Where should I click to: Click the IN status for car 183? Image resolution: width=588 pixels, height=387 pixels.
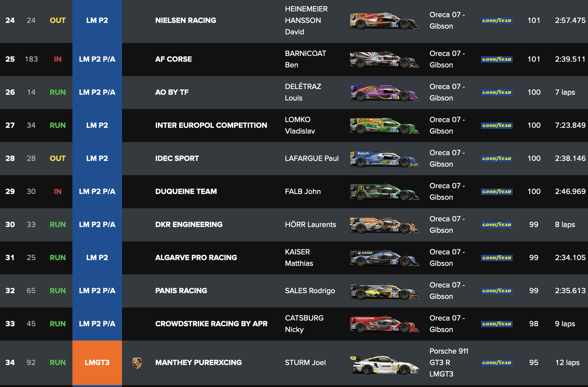pos(58,59)
